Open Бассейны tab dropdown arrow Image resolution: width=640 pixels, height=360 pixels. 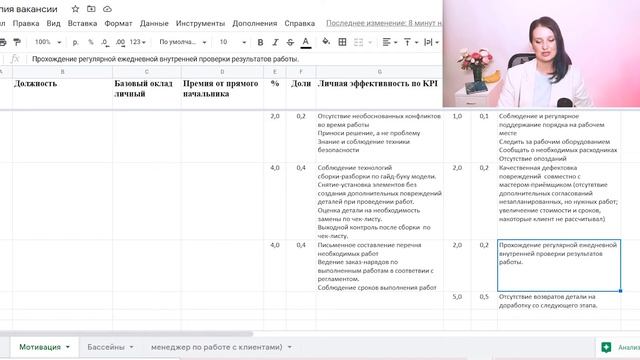(x=131, y=347)
